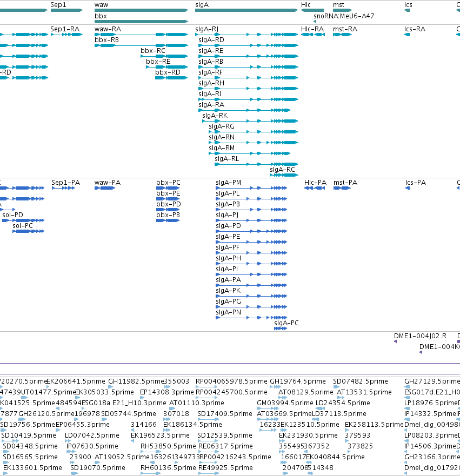Select protein slgA-PK
Image resolution: width=460 pixels, height=476 pixels.
tap(251, 296)
